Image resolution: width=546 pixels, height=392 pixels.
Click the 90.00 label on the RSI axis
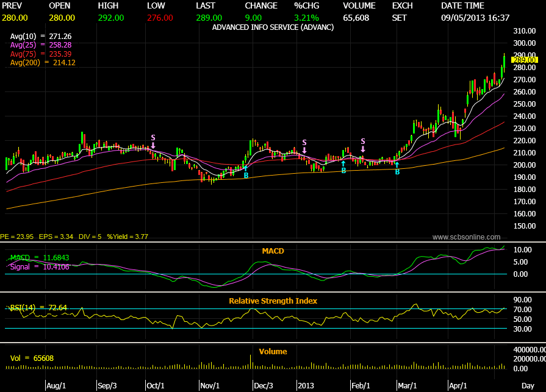coord(522,299)
